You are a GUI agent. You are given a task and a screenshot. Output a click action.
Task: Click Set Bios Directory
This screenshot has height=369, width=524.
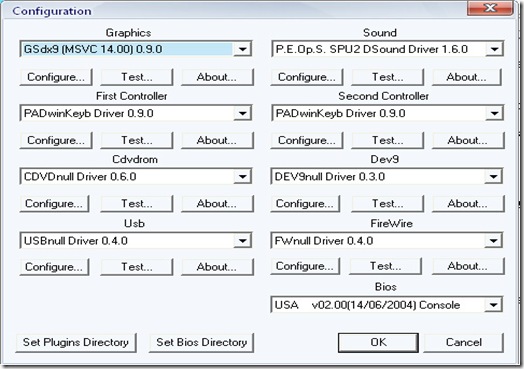point(202,343)
